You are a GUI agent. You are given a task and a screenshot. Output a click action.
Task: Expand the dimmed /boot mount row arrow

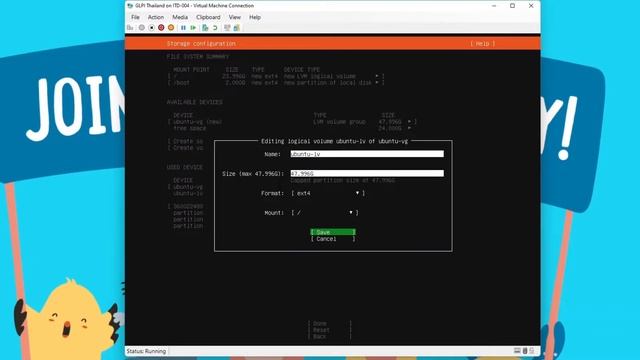pos(377,82)
